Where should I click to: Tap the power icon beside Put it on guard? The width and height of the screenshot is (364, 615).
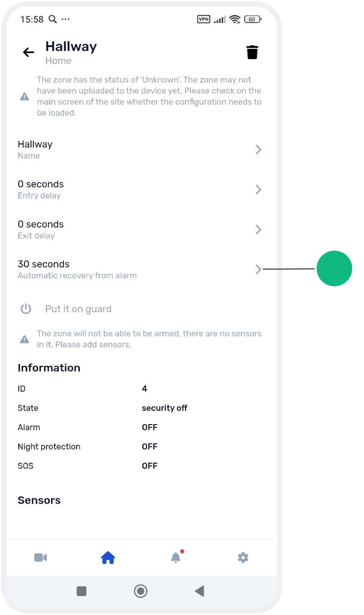click(26, 309)
